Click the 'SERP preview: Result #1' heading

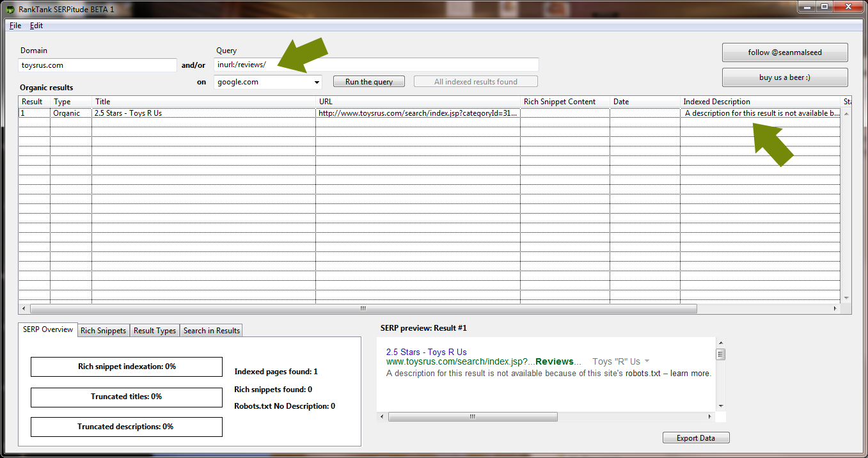423,328
